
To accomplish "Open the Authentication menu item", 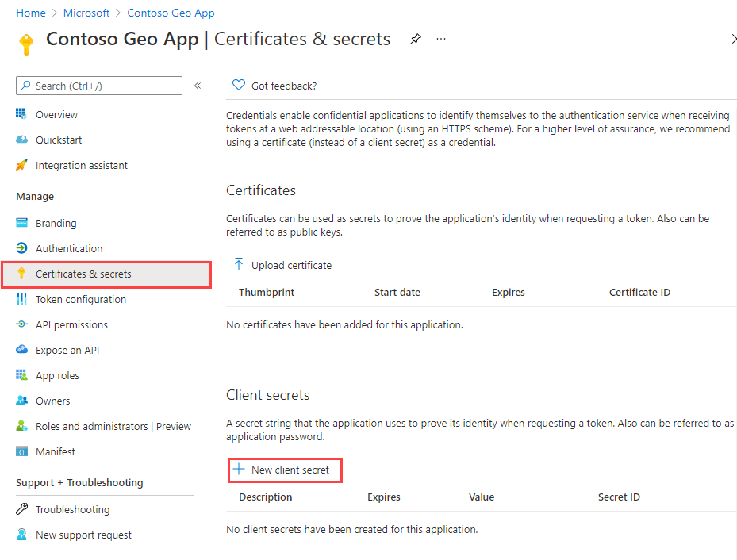I will click(69, 248).
